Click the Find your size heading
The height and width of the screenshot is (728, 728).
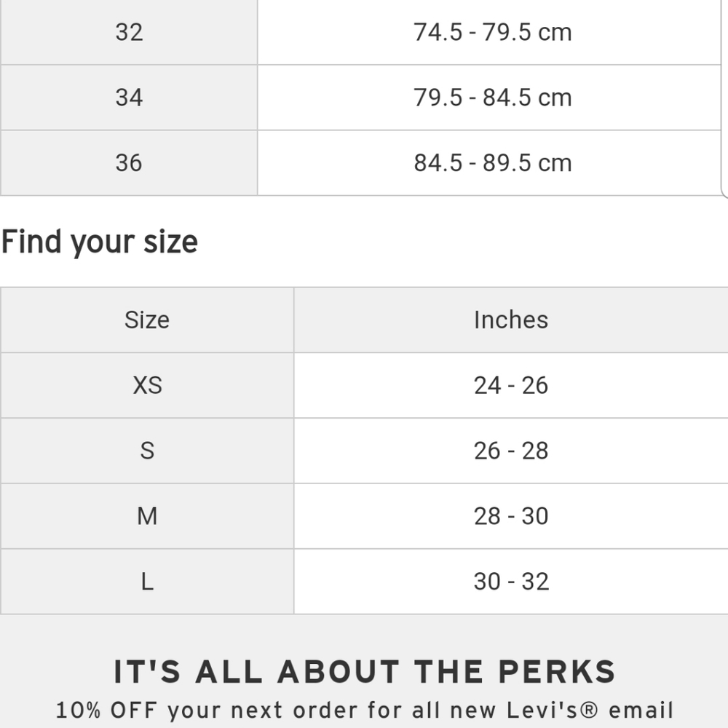point(100,242)
